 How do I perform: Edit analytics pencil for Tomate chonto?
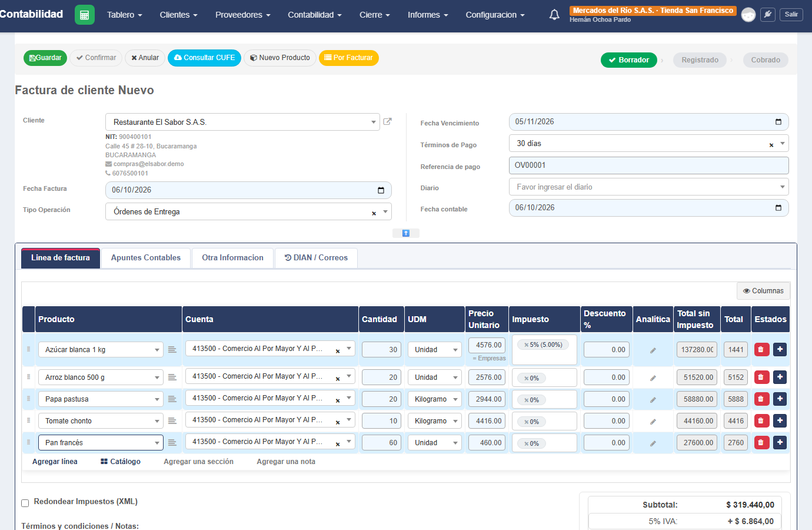coord(653,422)
